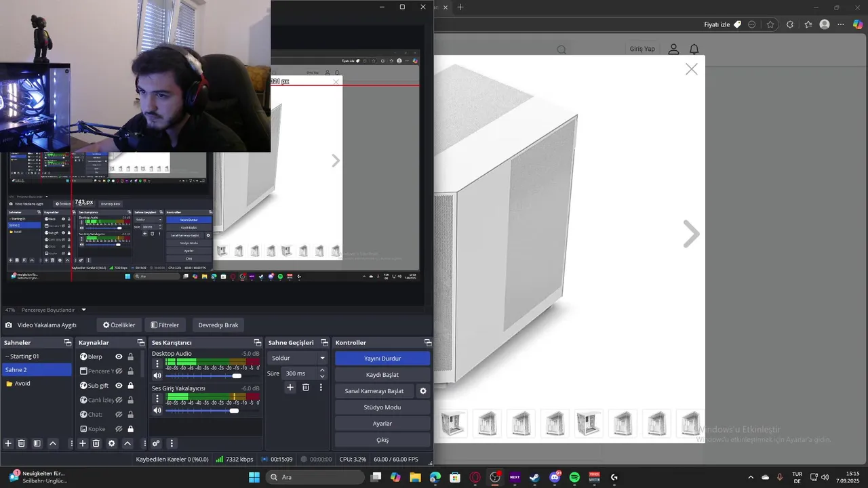Click the Çıkış exit button in OBS
The height and width of the screenshot is (488, 868).
click(382, 440)
